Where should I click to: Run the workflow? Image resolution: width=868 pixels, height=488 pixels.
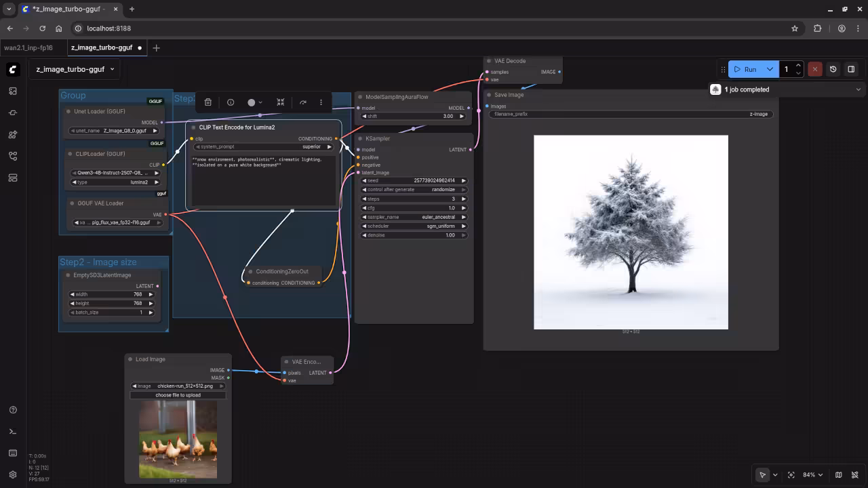(x=745, y=69)
